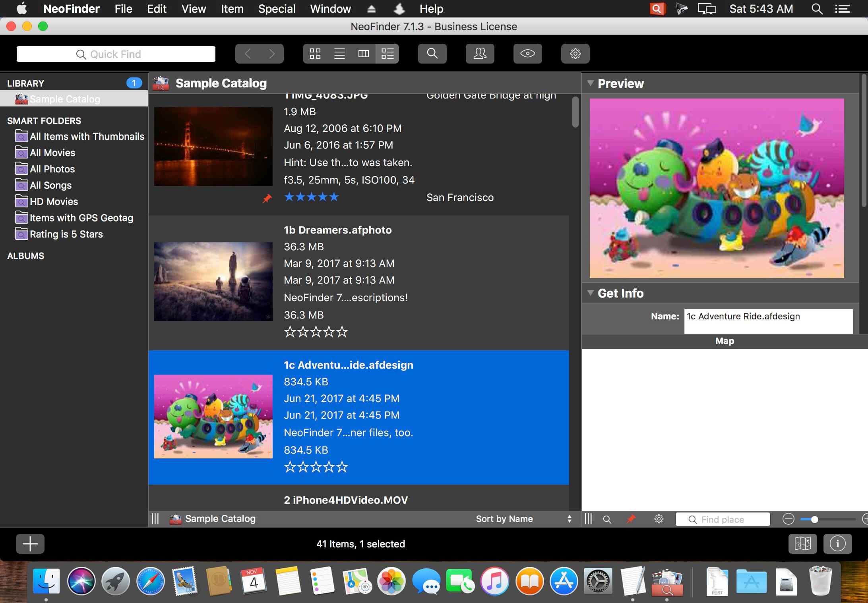Open the Item menu
This screenshot has height=603, width=868.
[232, 9]
